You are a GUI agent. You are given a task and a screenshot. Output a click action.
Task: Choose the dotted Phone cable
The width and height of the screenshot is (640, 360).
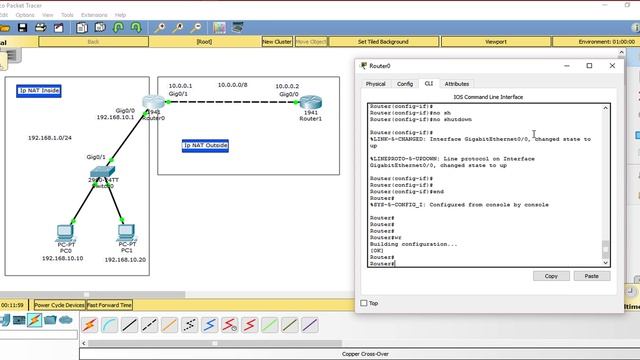pos(189,325)
